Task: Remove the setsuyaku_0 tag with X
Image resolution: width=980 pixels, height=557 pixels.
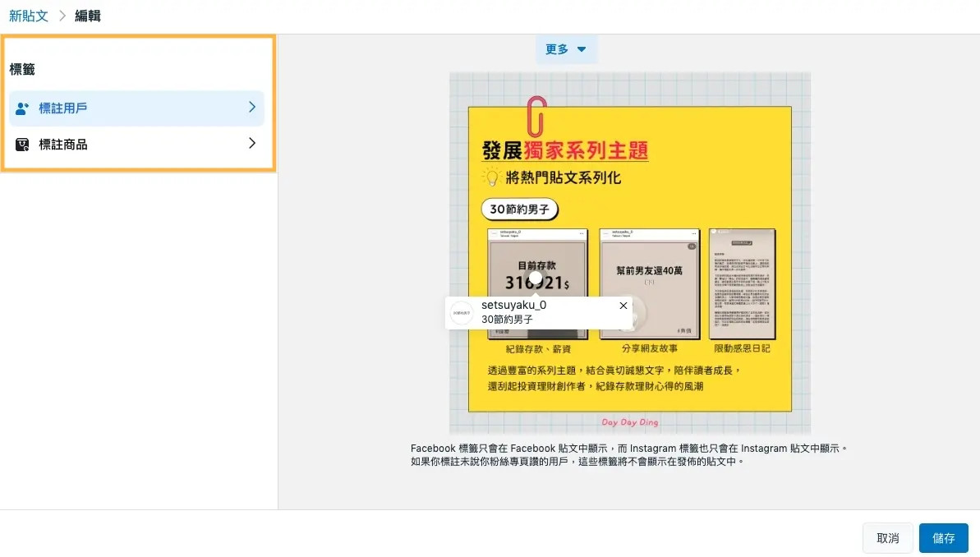Action: [x=623, y=306]
